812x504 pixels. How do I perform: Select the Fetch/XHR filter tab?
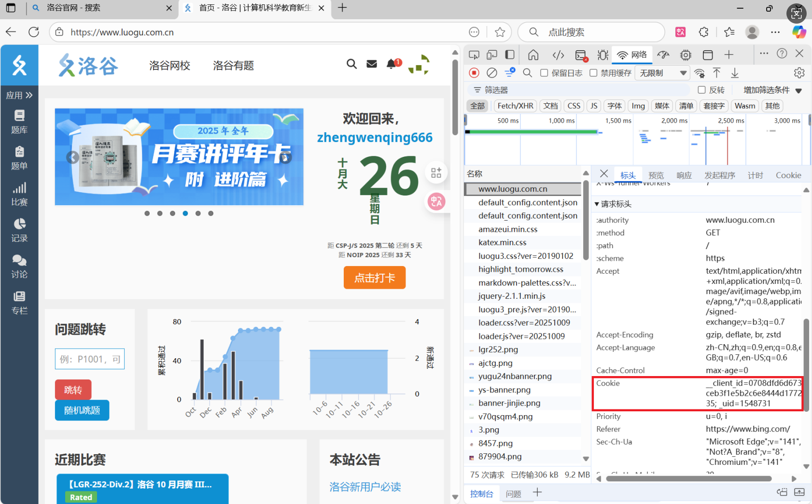515,106
